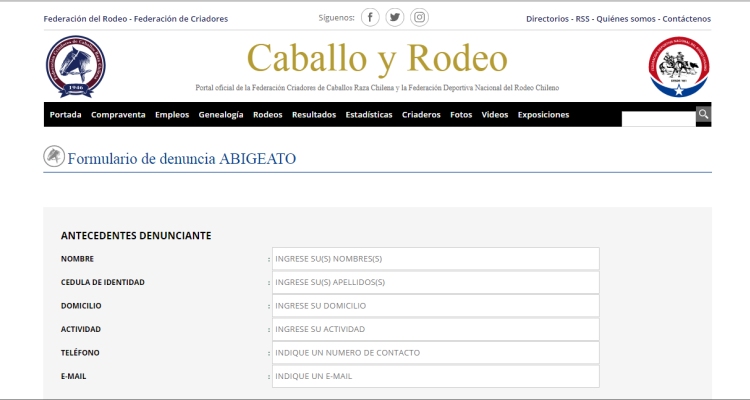The width and height of the screenshot is (750, 400).
Task: Click the Síguenos: label
Action: (336, 18)
